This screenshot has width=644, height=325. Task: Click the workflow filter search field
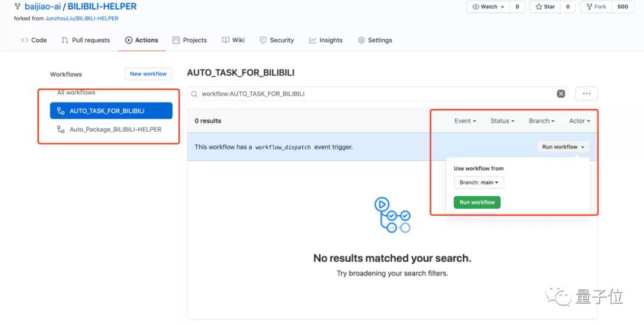tap(376, 94)
